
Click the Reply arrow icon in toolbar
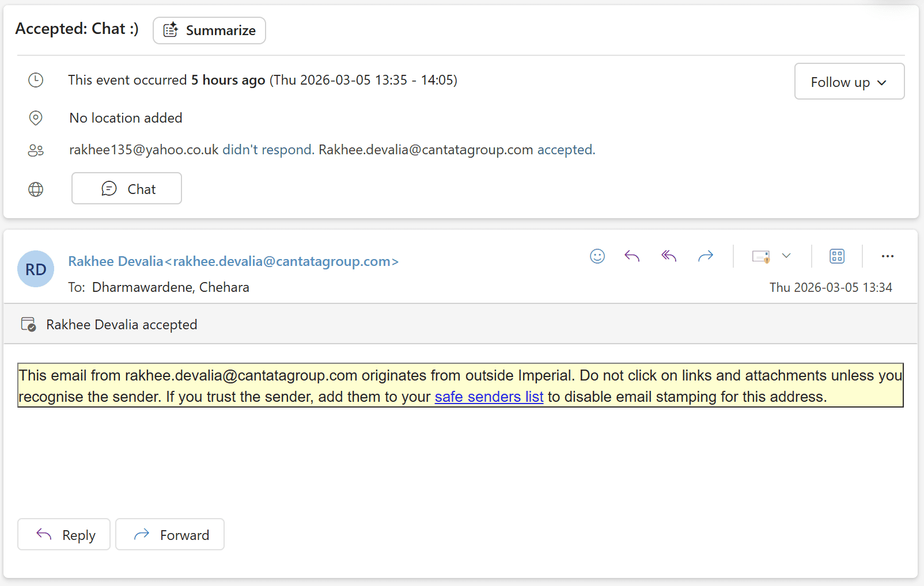click(x=632, y=256)
